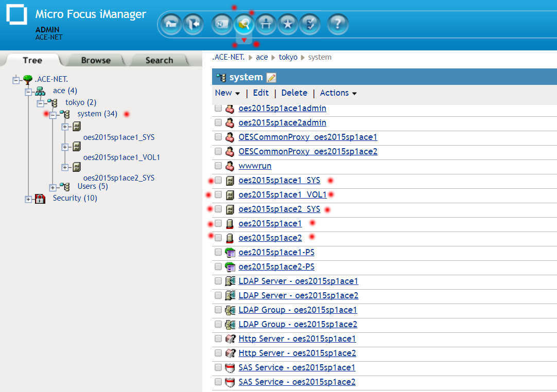The image size is (557, 392).
Task: Check the box for oes2015sp1ace2-PS
Action: point(218,266)
